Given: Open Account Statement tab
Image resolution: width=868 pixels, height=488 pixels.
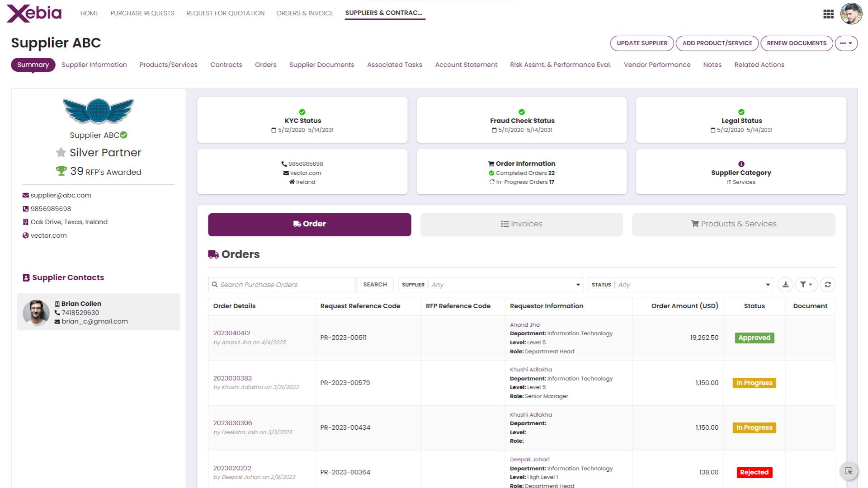Looking at the screenshot, I should pyautogui.click(x=466, y=65).
